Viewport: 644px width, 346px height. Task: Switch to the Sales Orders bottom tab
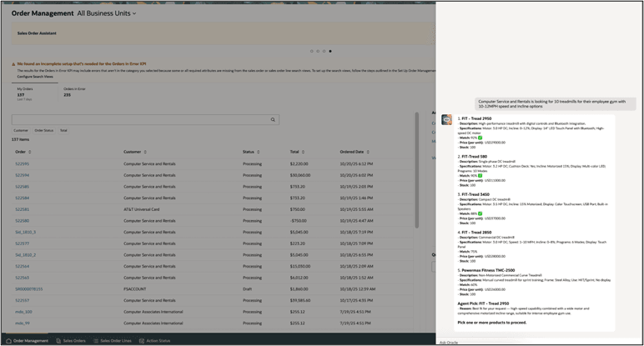71,341
